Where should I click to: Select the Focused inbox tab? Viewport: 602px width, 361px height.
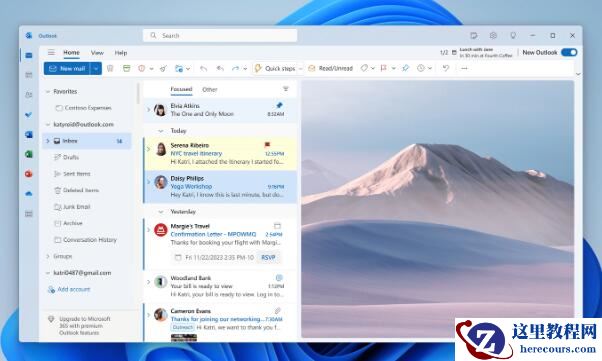tap(181, 89)
